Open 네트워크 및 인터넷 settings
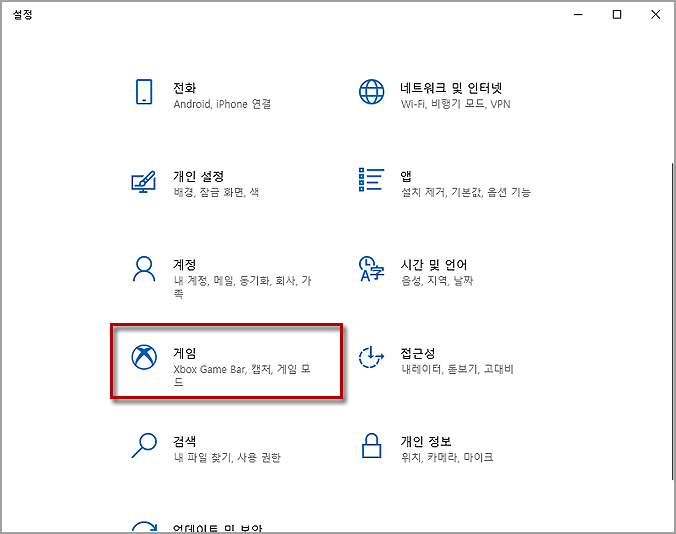This screenshot has width=676, height=534. pyautogui.click(x=451, y=88)
